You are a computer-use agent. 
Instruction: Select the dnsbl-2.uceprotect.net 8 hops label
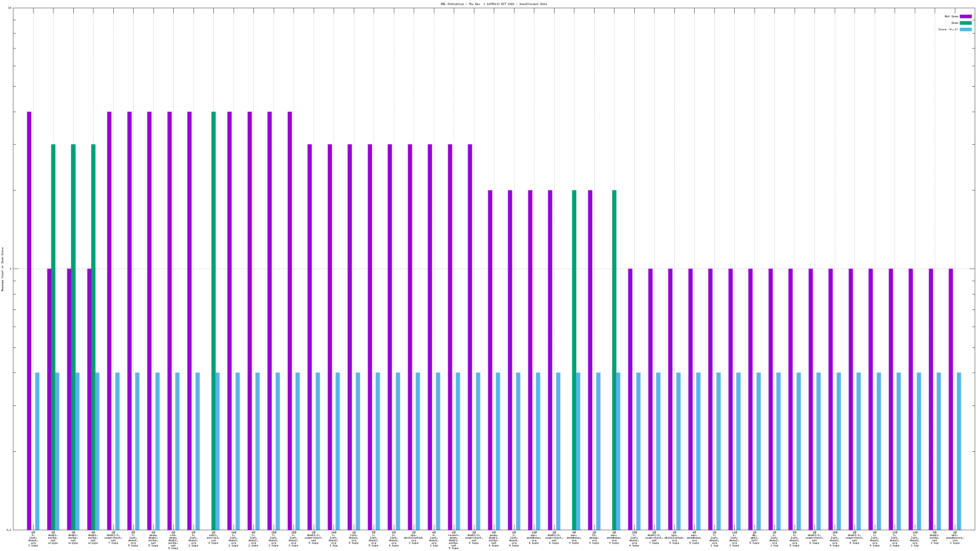pyautogui.click(x=474, y=538)
